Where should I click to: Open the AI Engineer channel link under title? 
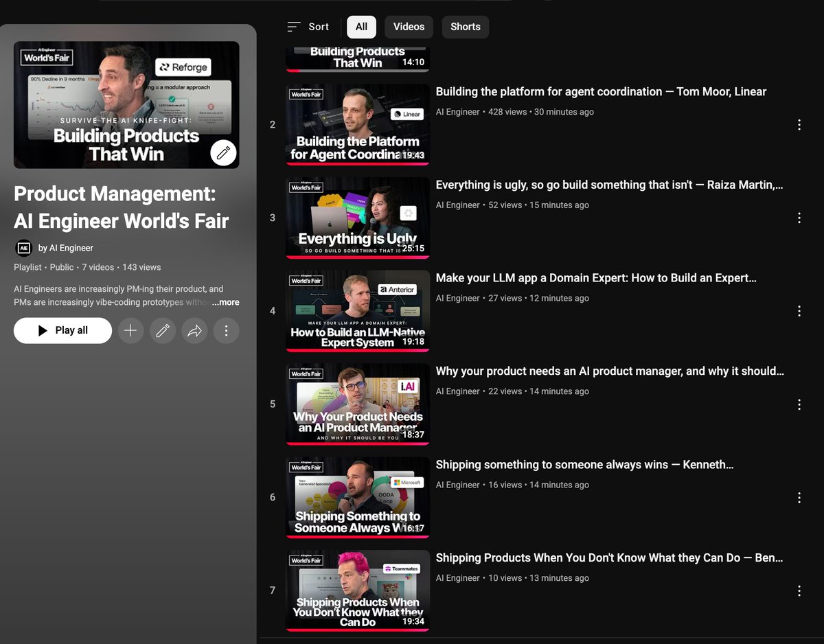(71, 248)
